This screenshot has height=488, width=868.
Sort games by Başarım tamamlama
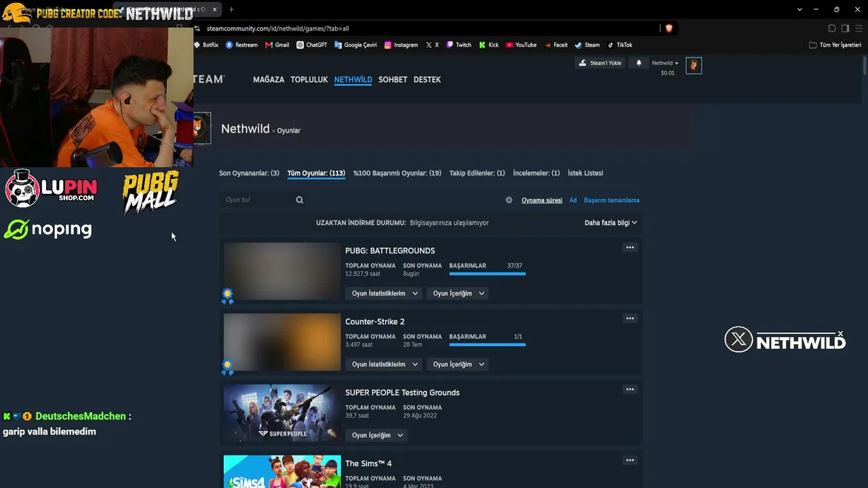612,200
